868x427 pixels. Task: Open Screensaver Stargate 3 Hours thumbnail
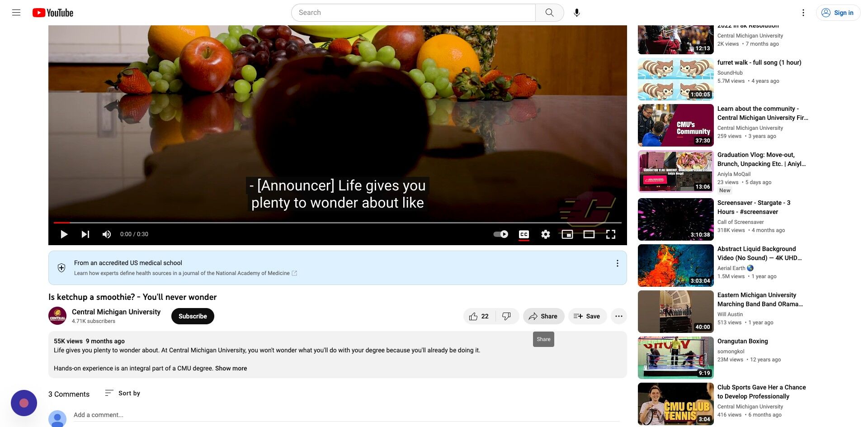pos(675,219)
